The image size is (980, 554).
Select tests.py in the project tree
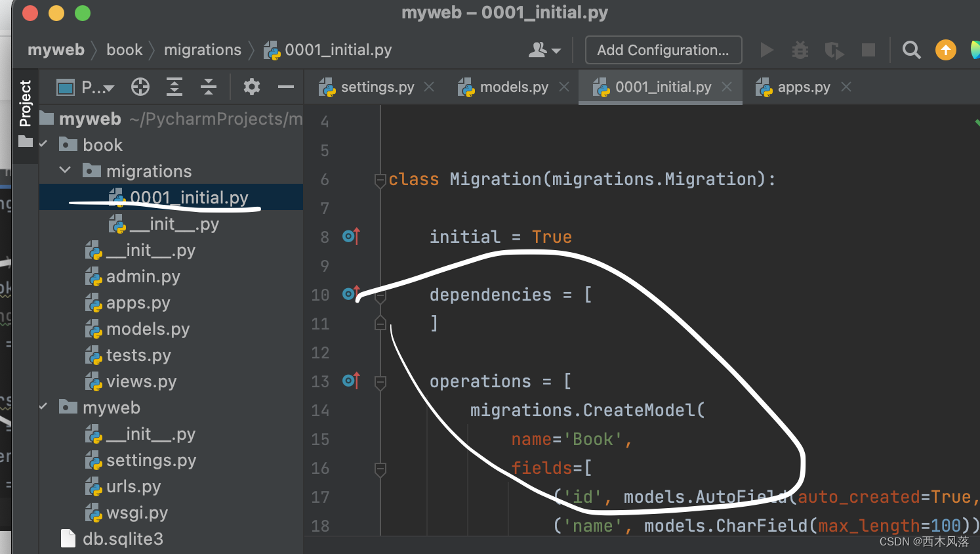point(138,354)
